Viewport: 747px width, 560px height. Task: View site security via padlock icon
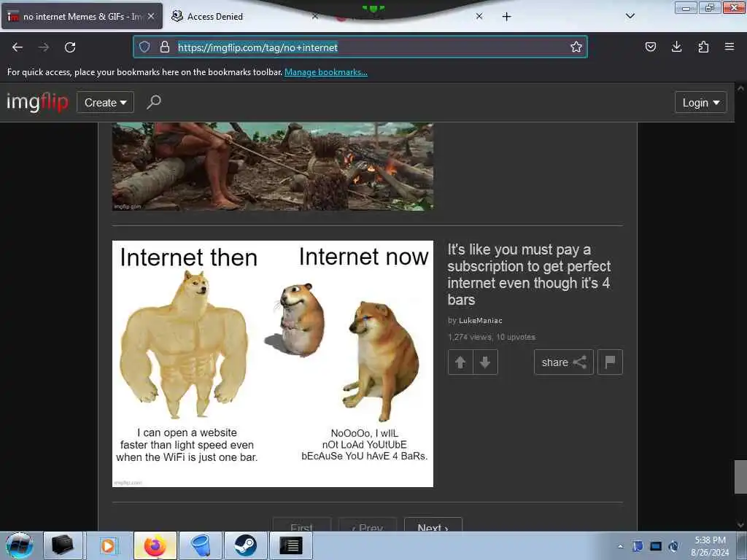[165, 47]
